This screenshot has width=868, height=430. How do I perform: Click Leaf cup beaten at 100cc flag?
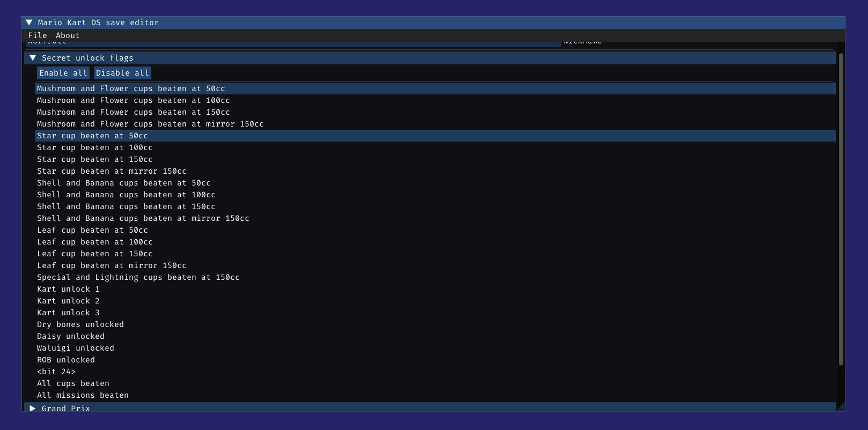tap(435, 242)
